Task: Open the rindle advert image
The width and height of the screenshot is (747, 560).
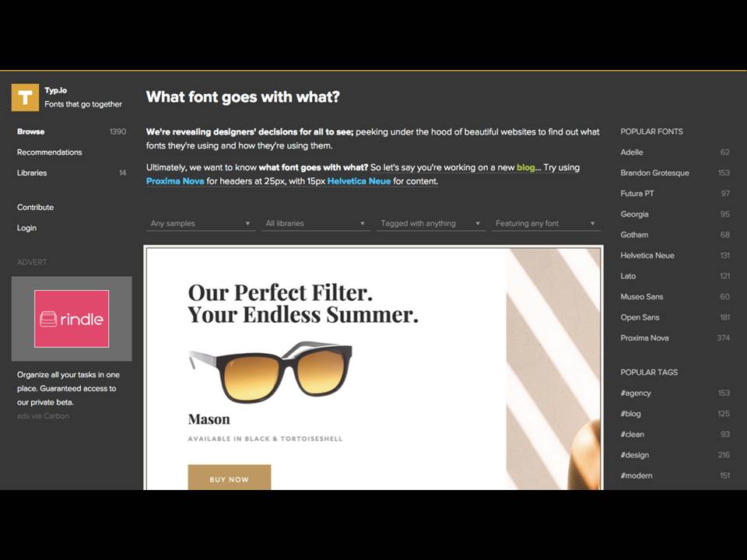Action: (72, 319)
